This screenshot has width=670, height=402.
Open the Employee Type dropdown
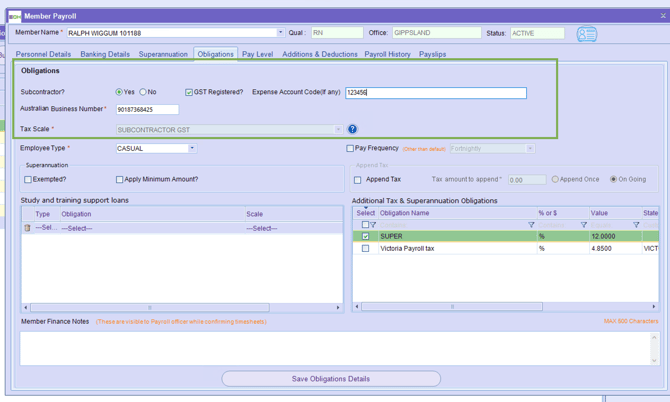tap(192, 148)
